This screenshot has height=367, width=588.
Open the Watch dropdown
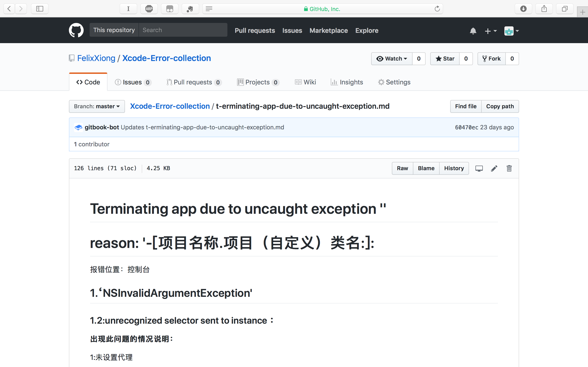[392, 58]
